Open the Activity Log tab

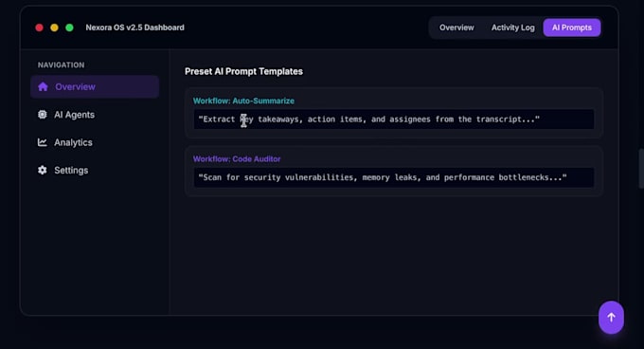[513, 28]
